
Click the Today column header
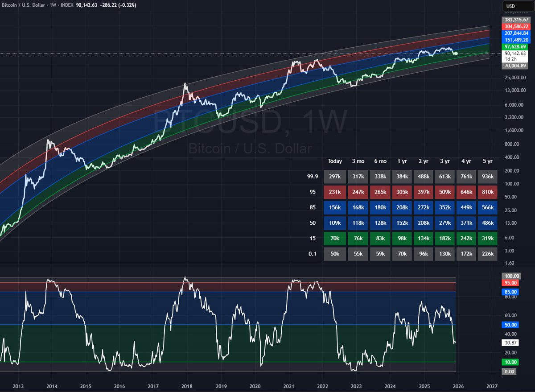point(335,161)
